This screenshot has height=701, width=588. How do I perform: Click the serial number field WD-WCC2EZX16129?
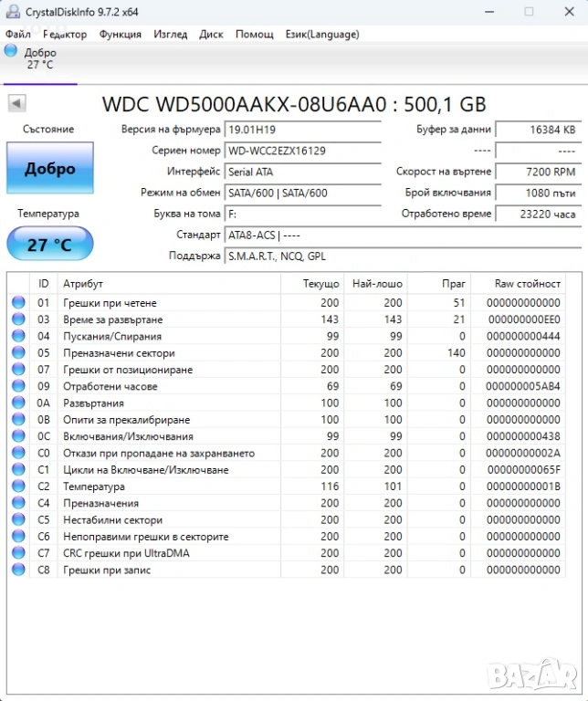coord(302,151)
